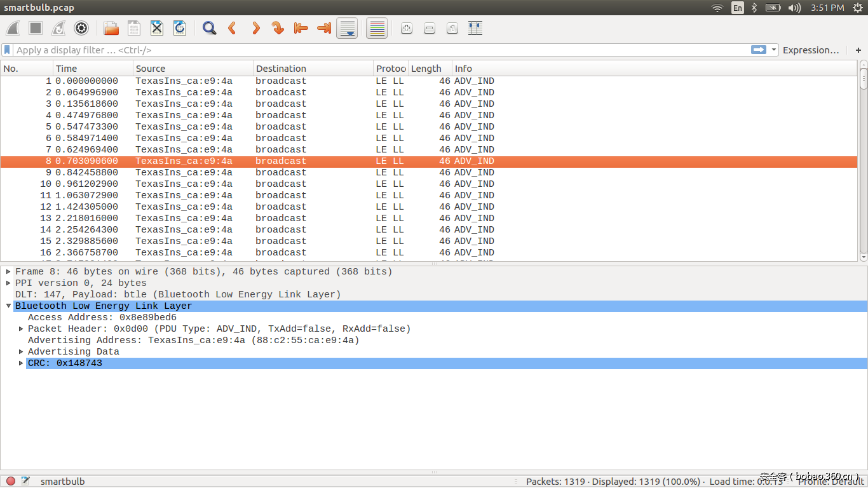Expand the Frame 8 tree node
Viewport: 868px width, 488px height.
coord(8,272)
